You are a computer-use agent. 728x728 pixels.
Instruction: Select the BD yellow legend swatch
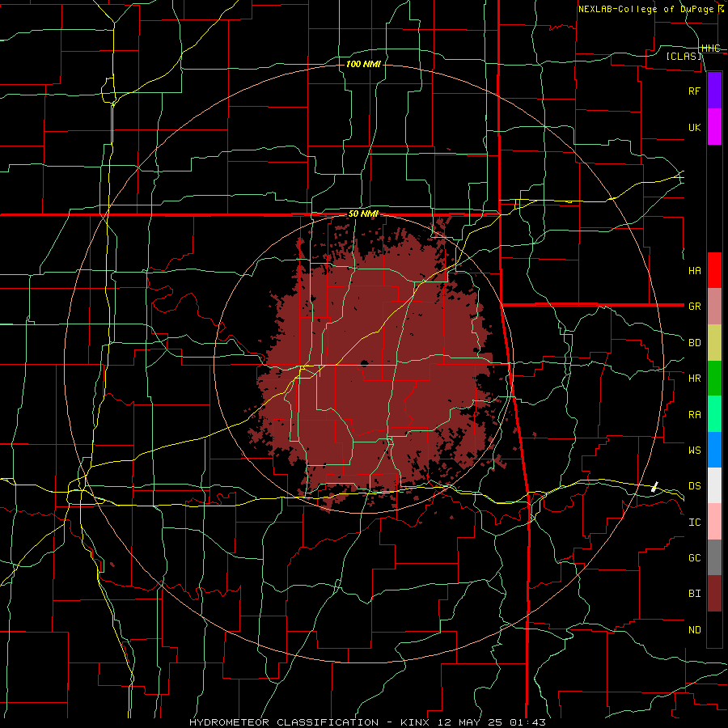[x=714, y=343]
